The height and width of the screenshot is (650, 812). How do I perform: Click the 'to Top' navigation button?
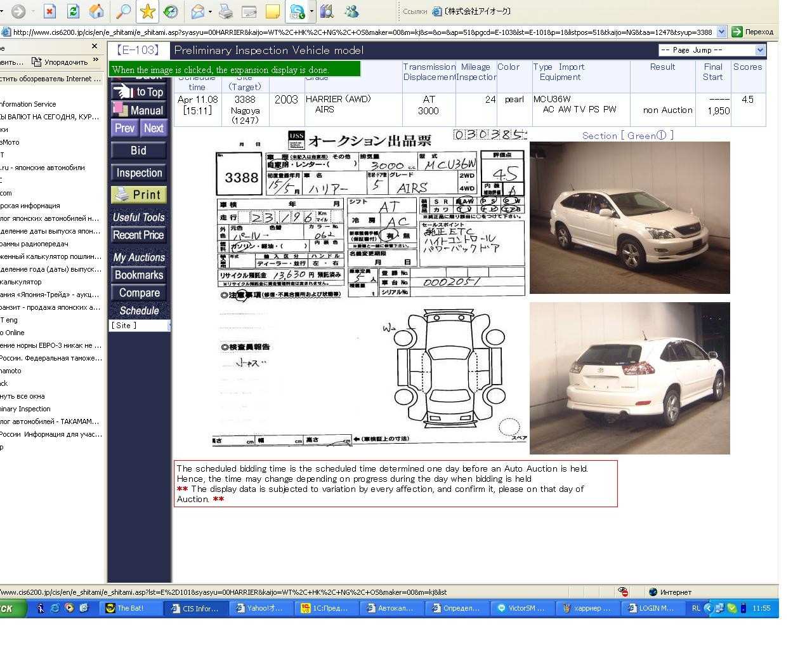[139, 92]
